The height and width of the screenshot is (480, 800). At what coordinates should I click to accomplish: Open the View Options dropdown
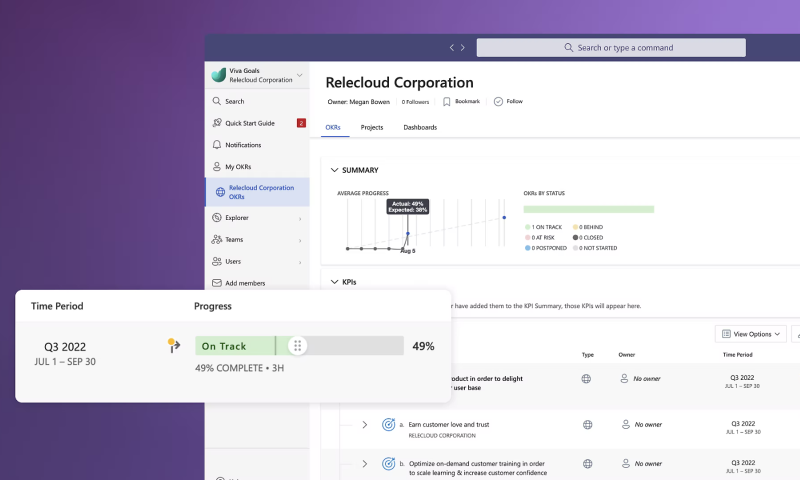[751, 334]
